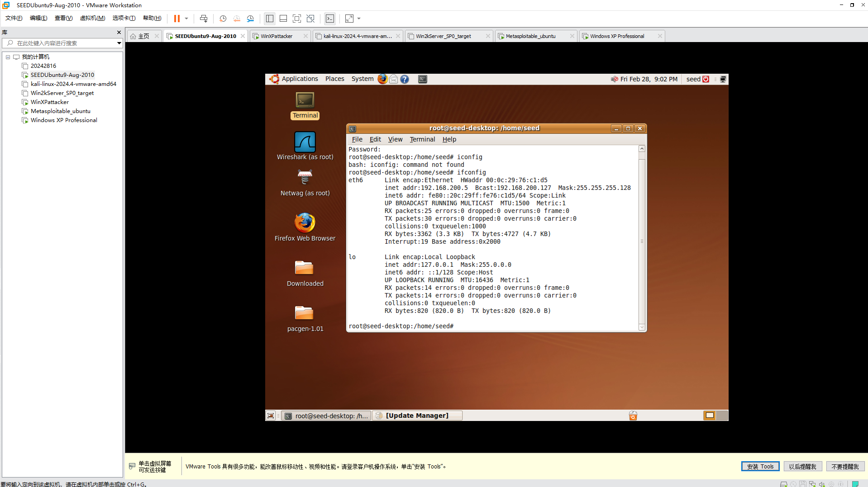Open the Downloaded folder on desktop
Viewport: 868px width, 487px height.
click(x=305, y=273)
